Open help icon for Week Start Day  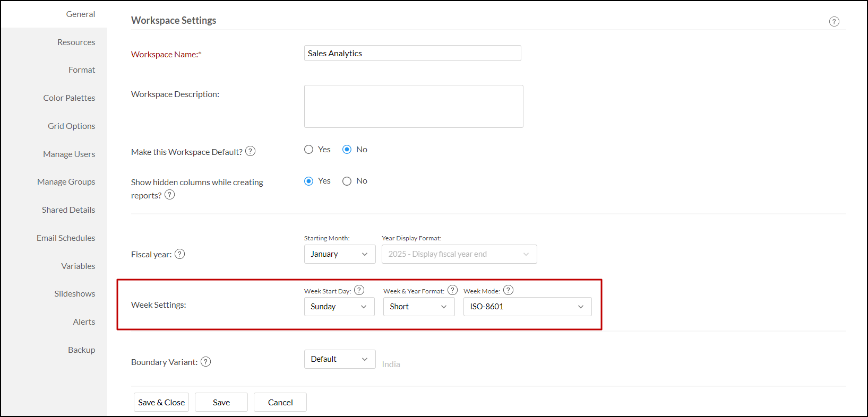[x=359, y=290]
